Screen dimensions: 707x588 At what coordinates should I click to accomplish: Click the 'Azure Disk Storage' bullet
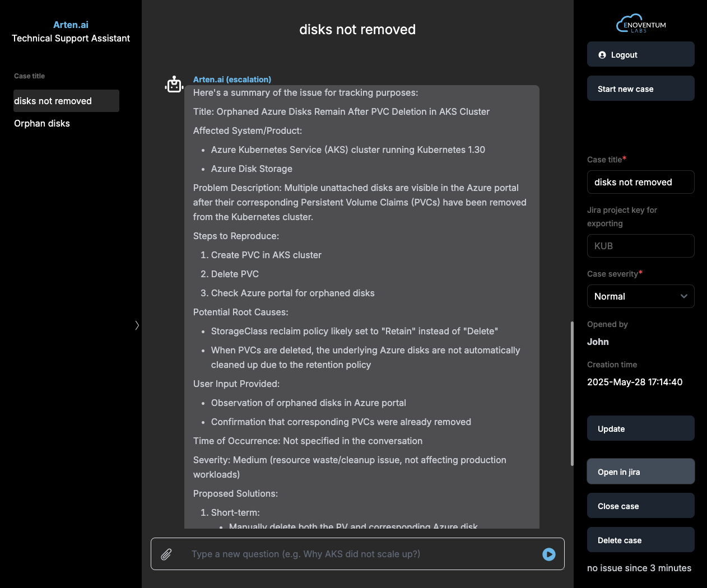(252, 169)
